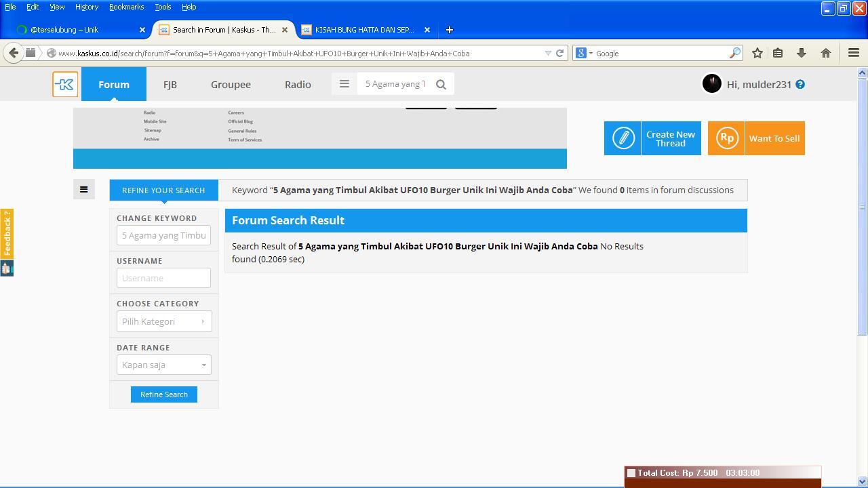Toggle the sidebar list icon left of Refine
The width and height of the screenshot is (868, 488).
point(84,190)
